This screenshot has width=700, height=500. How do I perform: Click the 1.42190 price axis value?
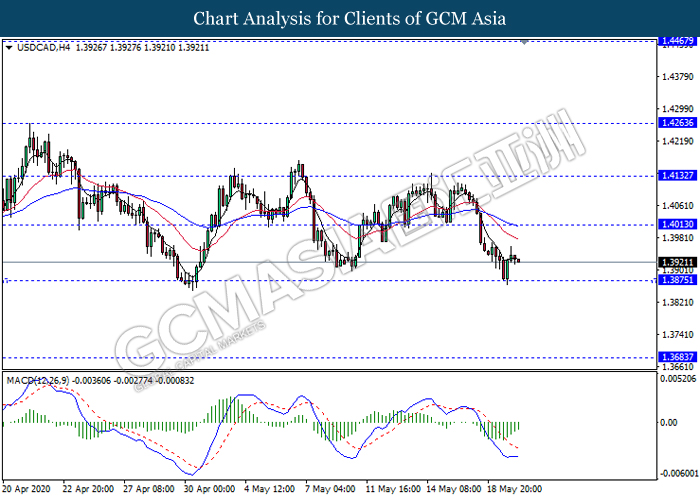coord(678,141)
